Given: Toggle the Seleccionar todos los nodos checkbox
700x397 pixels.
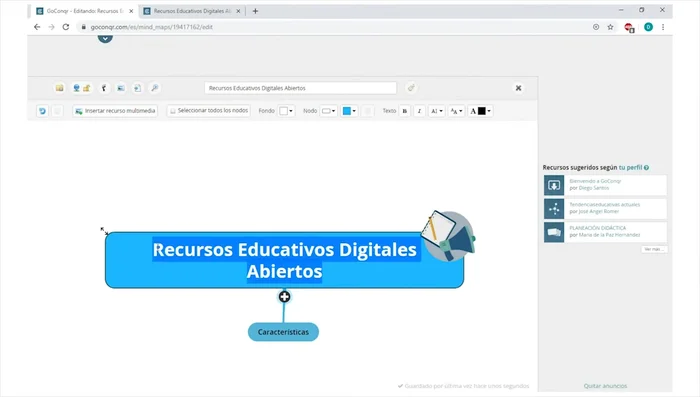Looking at the screenshot, I should tap(173, 111).
